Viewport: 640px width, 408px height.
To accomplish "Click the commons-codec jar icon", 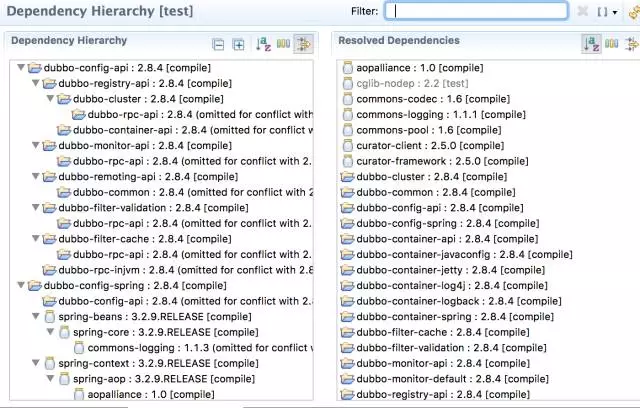I will coord(346,100).
